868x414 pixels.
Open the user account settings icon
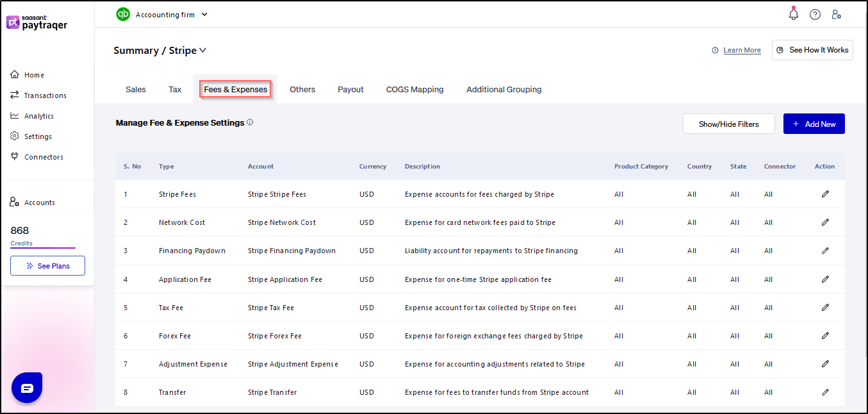(836, 14)
